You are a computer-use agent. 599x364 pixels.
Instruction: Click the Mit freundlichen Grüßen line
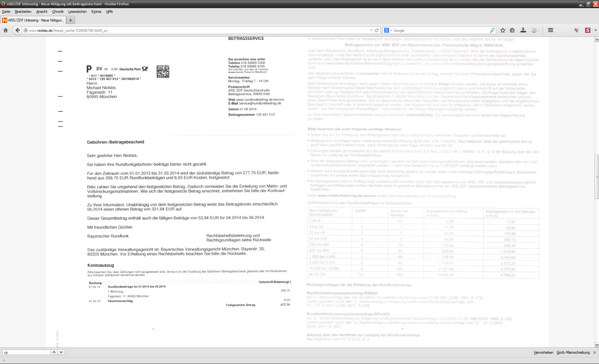click(x=110, y=227)
